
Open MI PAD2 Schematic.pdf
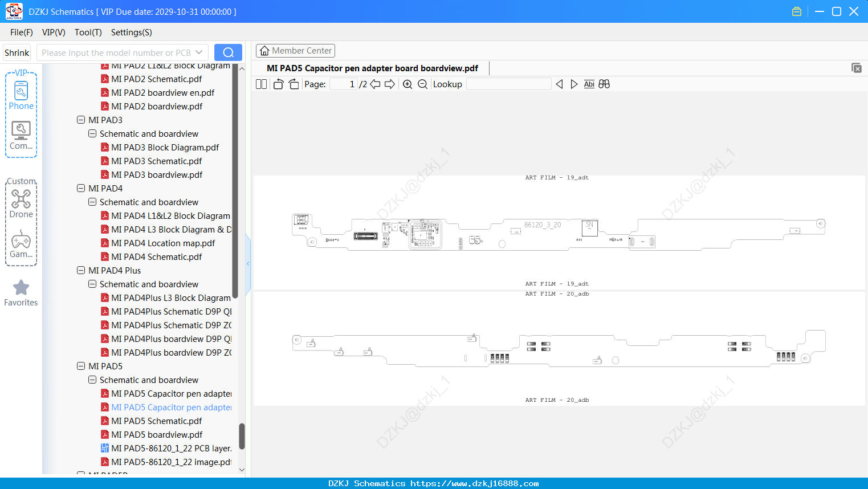point(156,79)
